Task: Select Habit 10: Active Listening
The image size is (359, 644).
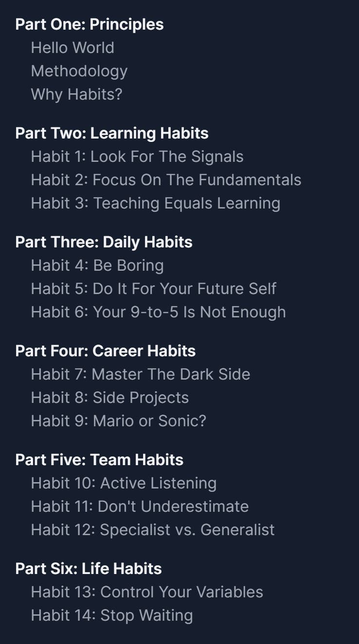Action: click(124, 483)
